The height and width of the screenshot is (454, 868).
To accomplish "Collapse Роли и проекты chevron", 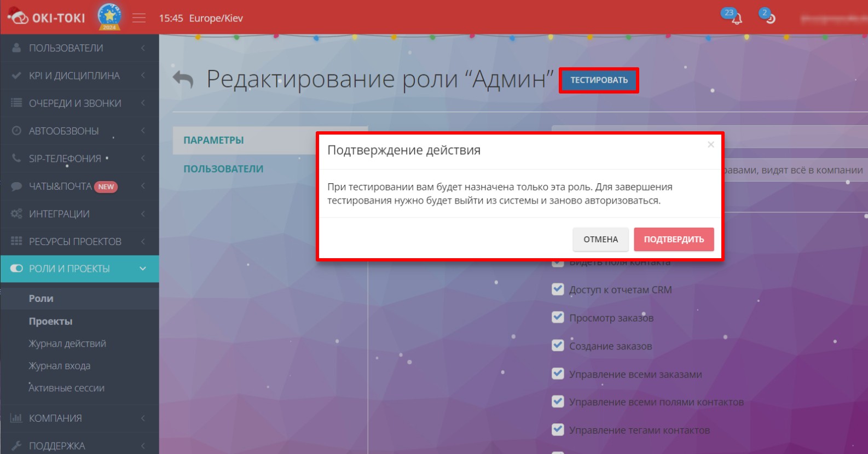I will click(x=143, y=269).
